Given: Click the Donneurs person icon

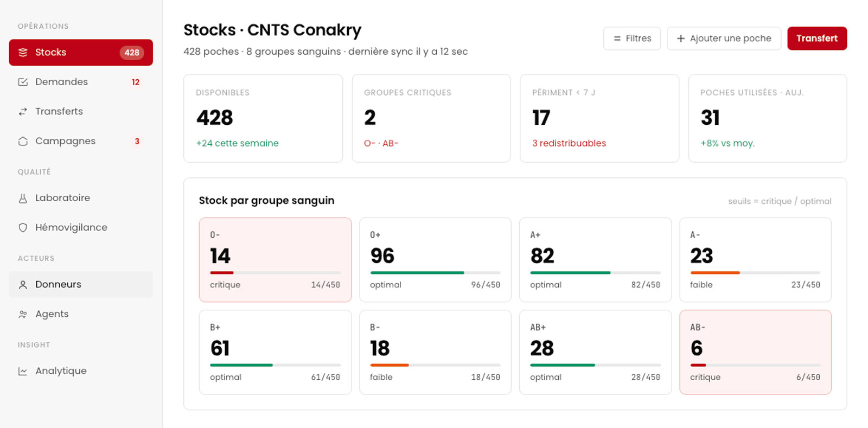Looking at the screenshot, I should (23, 284).
